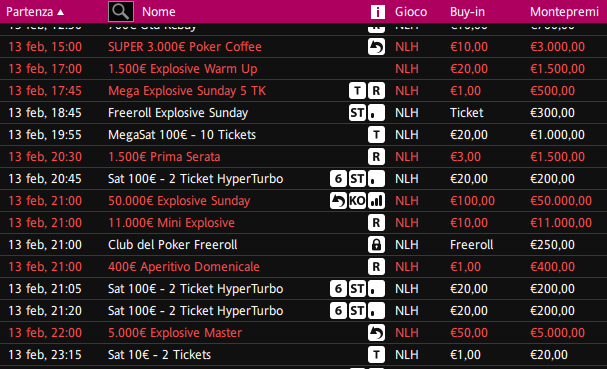Sort by Montepremi column header

click(564, 12)
